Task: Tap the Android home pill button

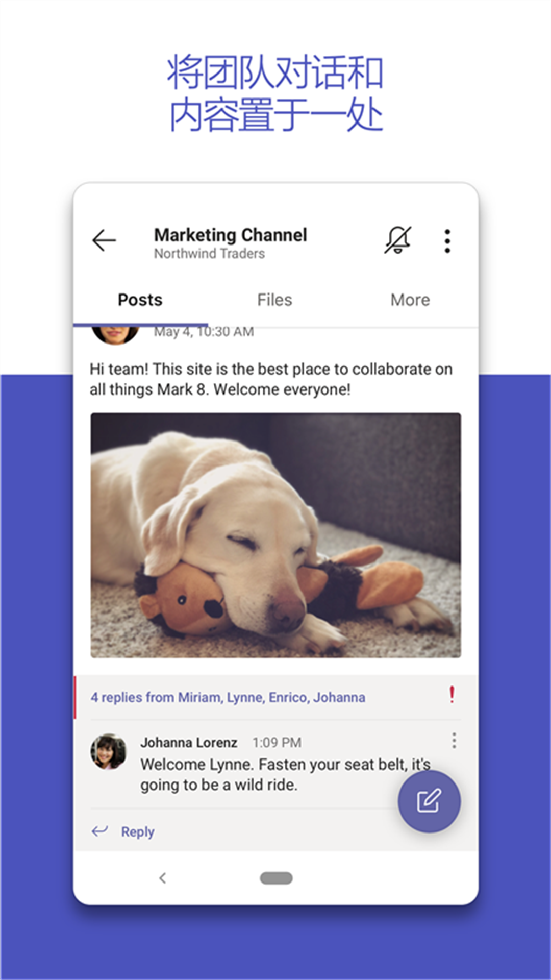Action: (276, 878)
